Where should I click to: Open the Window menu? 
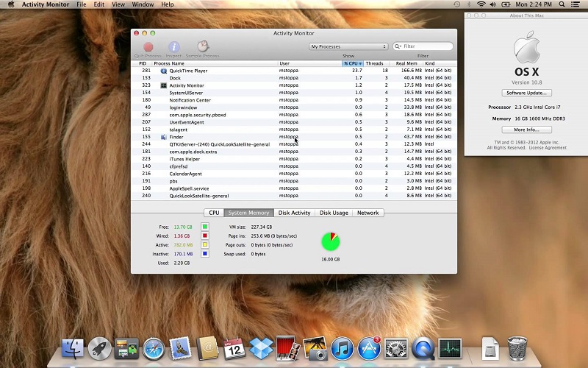[143, 4]
